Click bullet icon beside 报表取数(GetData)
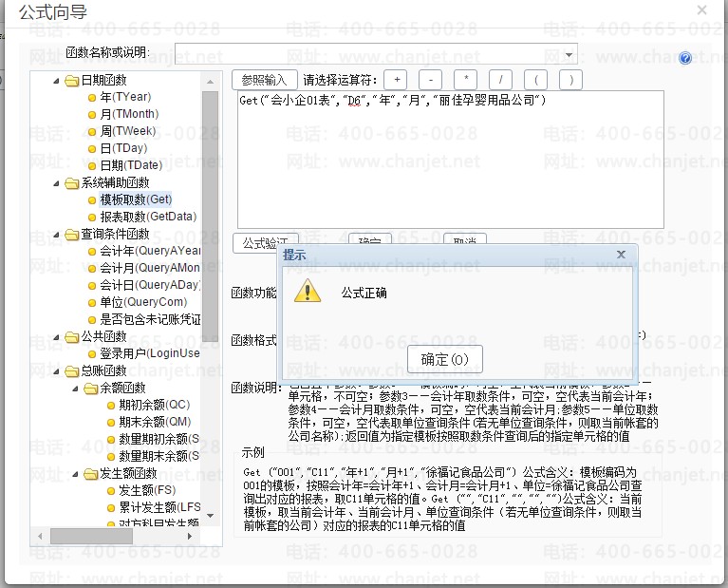 coord(92,218)
